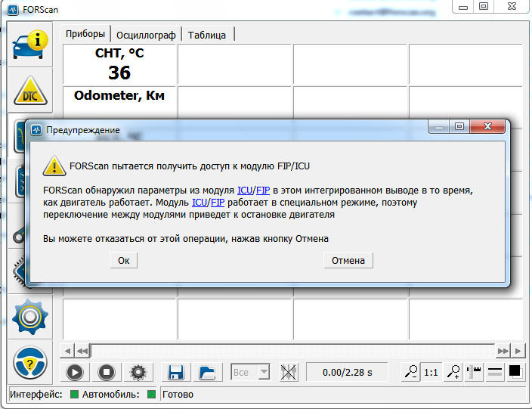The image size is (532, 409).
Task: Step timeline forward one frame
Action: 518,351
